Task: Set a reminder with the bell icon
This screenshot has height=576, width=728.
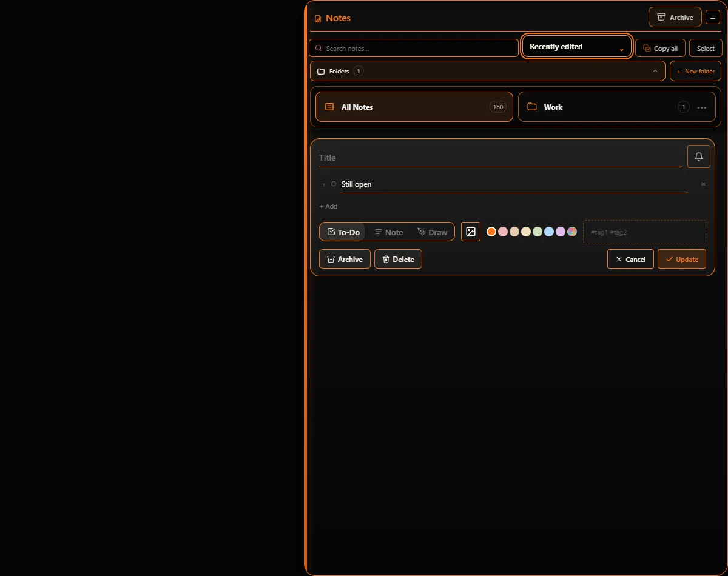Action: click(x=699, y=157)
